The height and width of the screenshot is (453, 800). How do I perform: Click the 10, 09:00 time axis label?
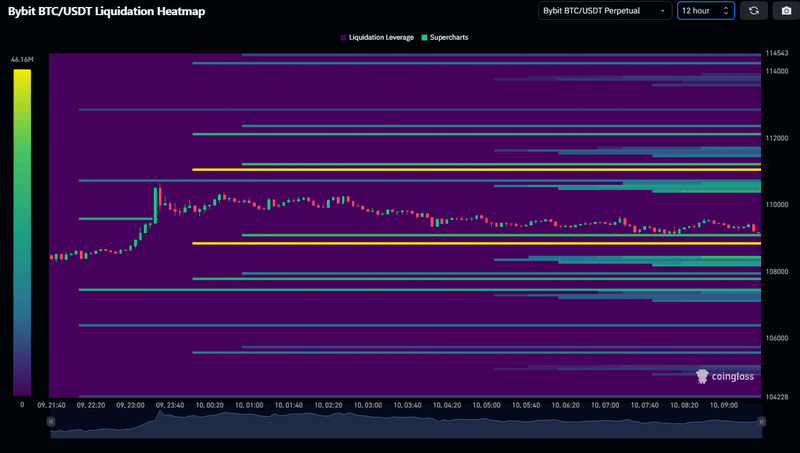point(724,405)
